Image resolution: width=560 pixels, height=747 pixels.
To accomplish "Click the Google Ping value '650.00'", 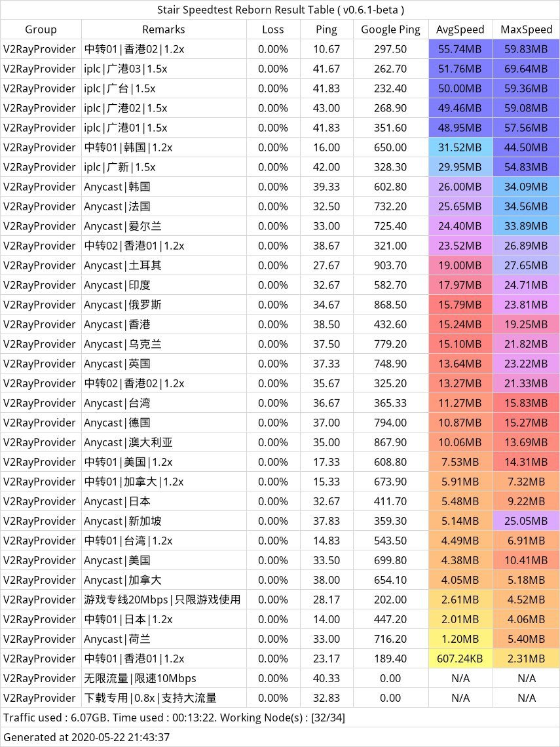I will (x=390, y=147).
